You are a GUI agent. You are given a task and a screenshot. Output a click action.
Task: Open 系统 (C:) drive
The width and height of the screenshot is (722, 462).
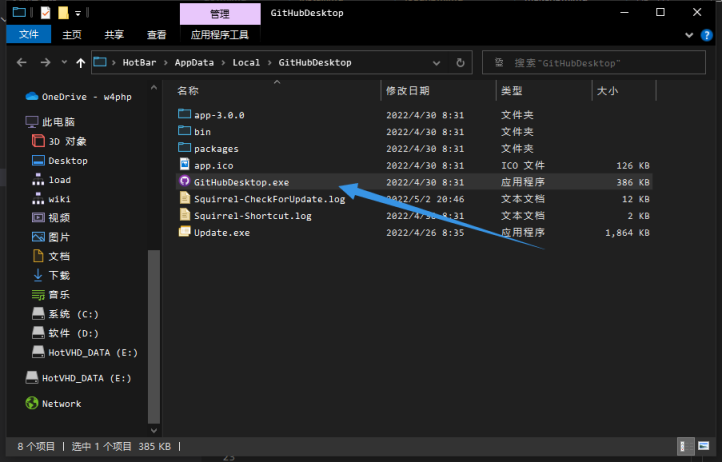pos(65,314)
